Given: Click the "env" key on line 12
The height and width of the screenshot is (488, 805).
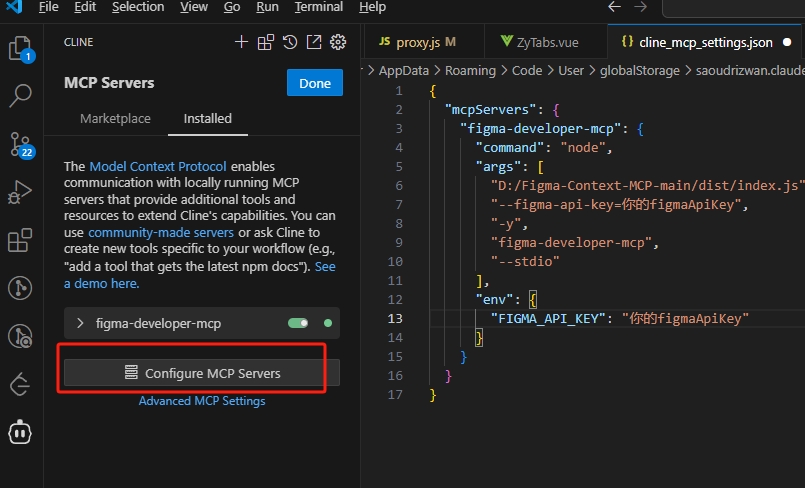Looking at the screenshot, I should click(494, 299).
